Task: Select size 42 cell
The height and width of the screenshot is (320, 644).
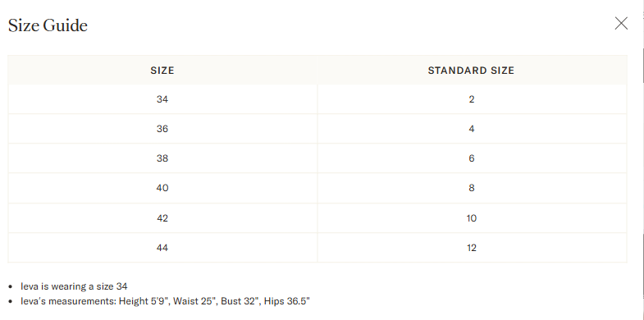Action: coord(162,218)
